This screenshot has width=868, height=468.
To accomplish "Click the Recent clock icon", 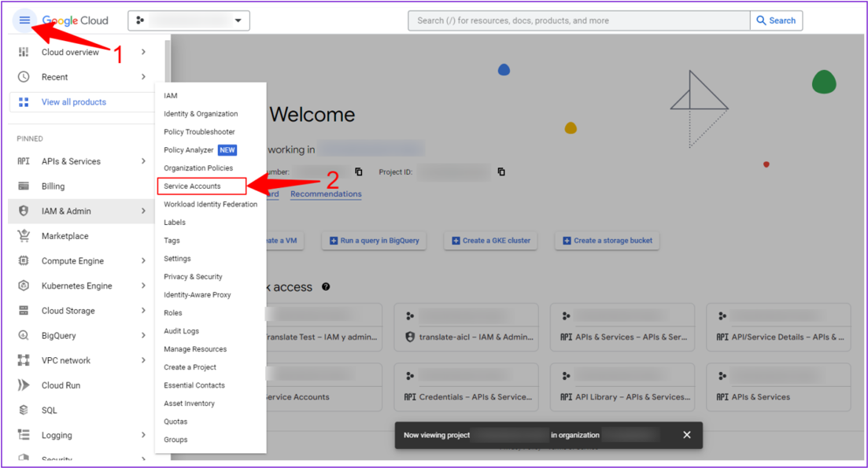I will click(x=24, y=77).
